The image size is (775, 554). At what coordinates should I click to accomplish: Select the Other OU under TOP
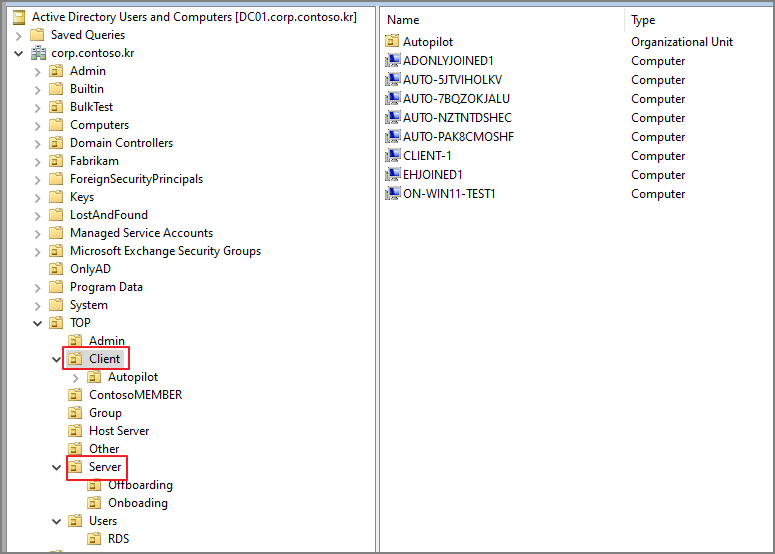pos(104,449)
